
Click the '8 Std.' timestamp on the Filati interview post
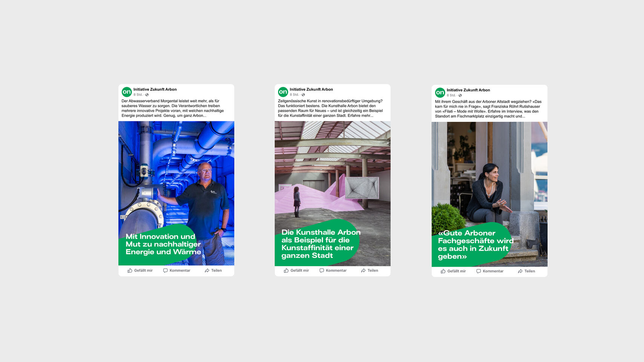[x=451, y=95]
